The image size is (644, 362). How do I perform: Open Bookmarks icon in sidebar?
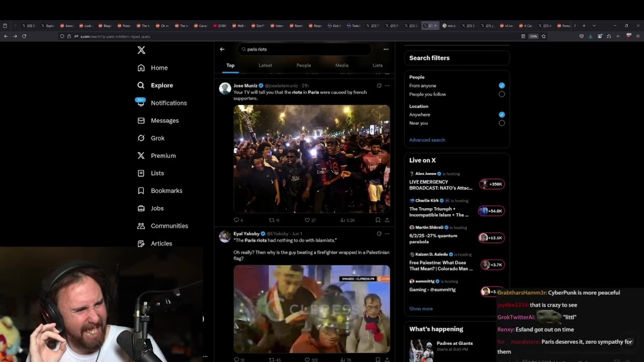click(141, 191)
